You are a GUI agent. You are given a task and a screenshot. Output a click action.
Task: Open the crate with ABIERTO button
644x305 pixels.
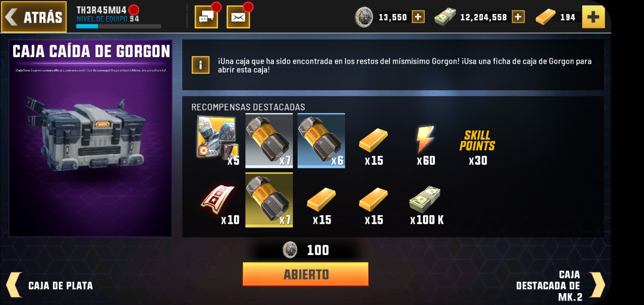point(306,274)
